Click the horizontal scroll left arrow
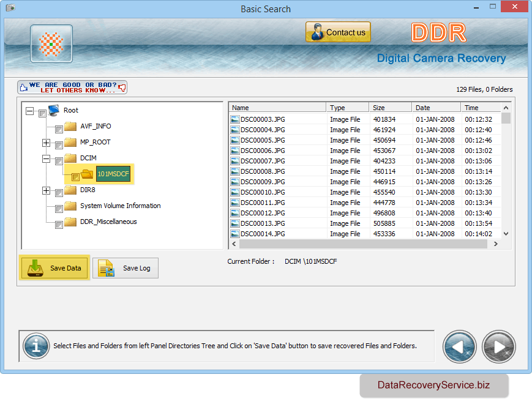Viewport: 532px width, 399px height. coord(234,244)
